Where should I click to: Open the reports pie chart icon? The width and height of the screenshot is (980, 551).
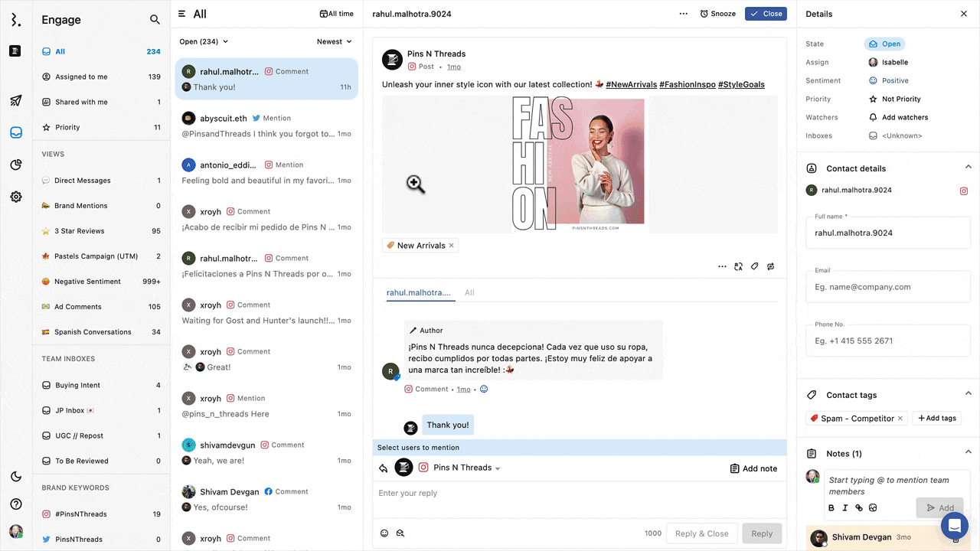tap(16, 165)
